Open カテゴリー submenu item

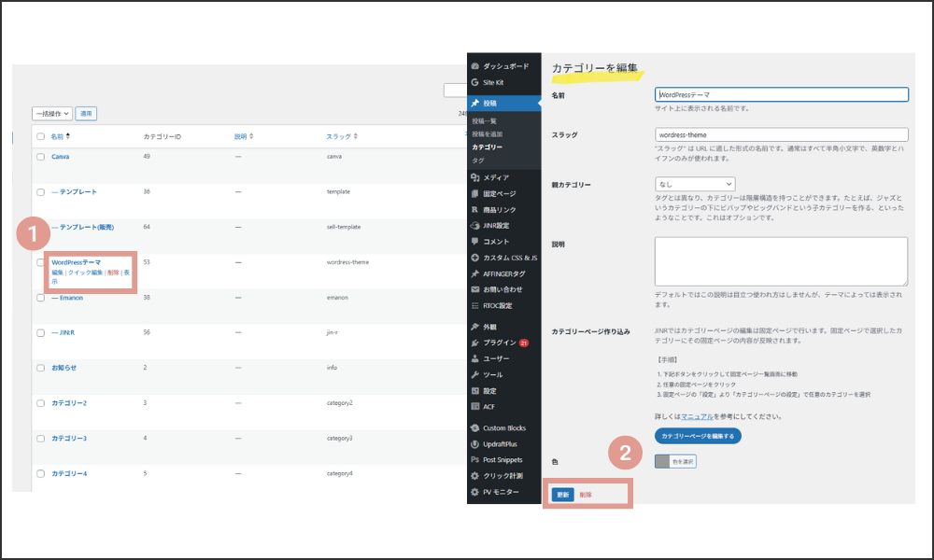488,147
